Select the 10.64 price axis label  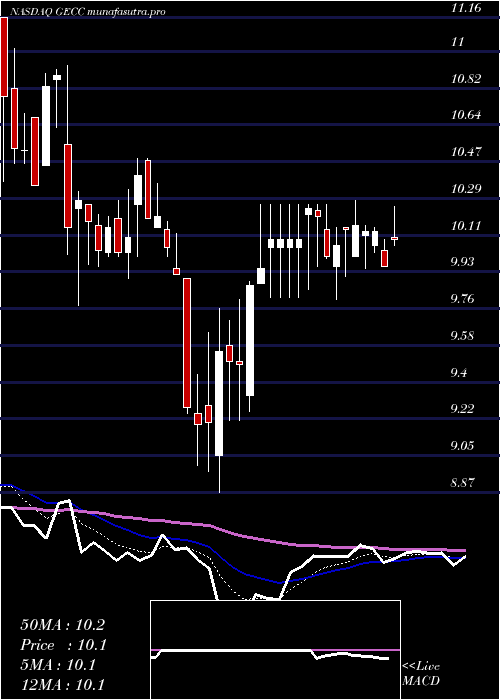[466, 116]
